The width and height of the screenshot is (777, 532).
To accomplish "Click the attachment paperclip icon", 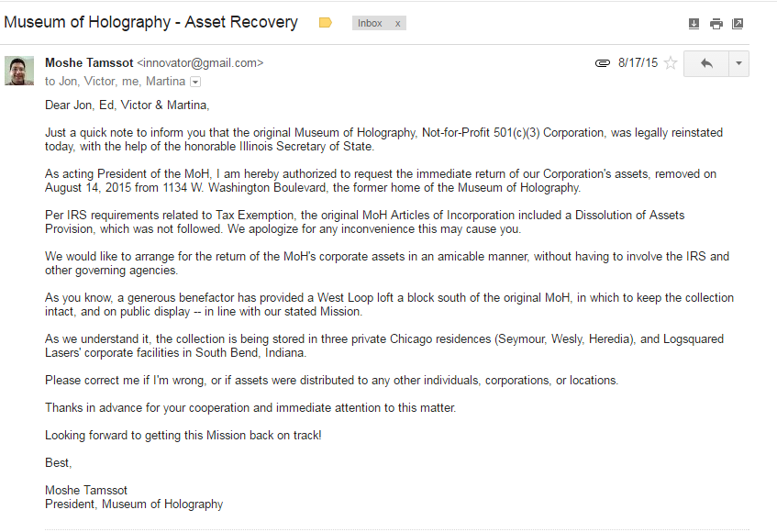I will coord(603,63).
